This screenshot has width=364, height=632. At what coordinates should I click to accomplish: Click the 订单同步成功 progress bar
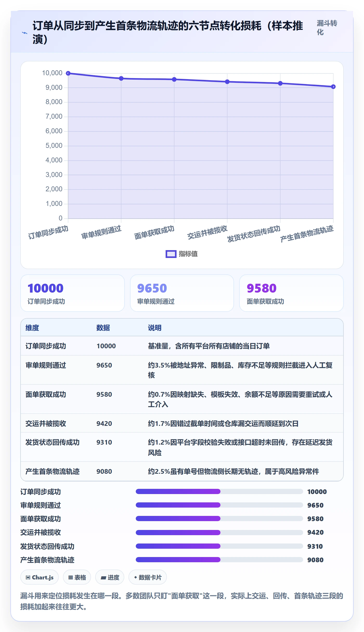click(219, 491)
